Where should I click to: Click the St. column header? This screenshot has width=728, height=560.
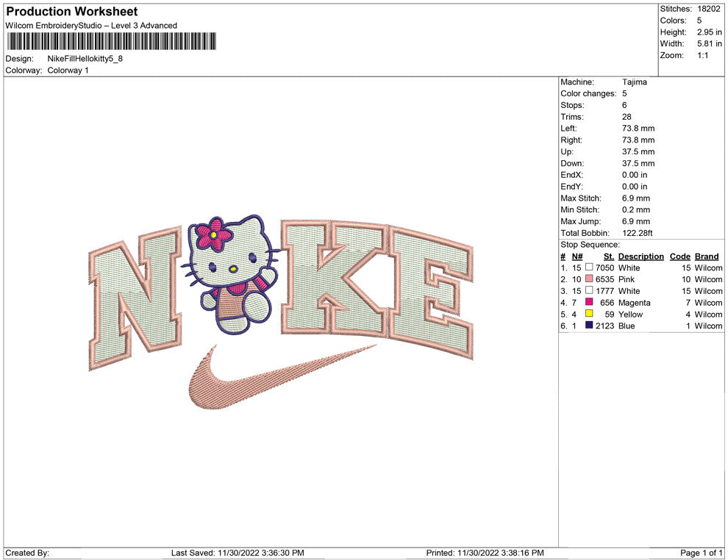pos(609,256)
